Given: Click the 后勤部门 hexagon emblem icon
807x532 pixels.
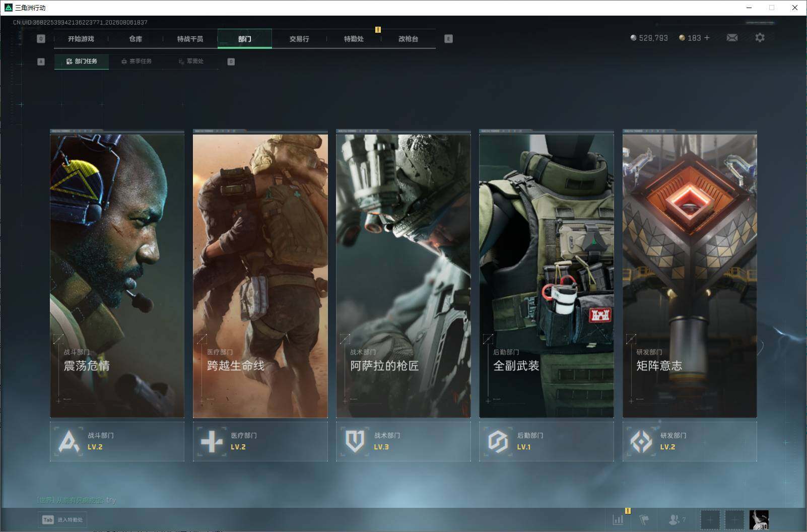Looking at the screenshot, I should click(498, 442).
